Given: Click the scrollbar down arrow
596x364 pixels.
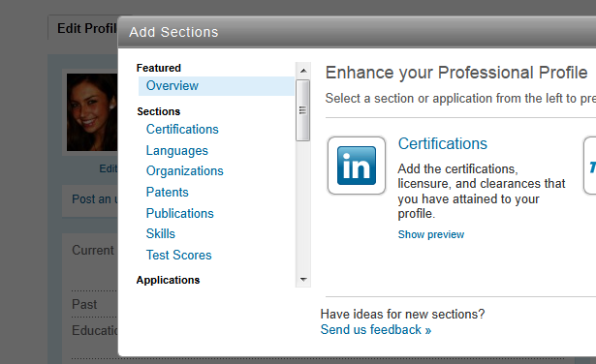Looking at the screenshot, I should point(303,280).
